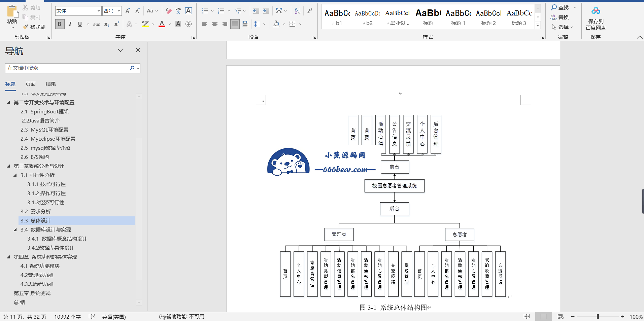Toggle Italic formatting
This screenshot has width=644, height=321.
(x=70, y=24)
